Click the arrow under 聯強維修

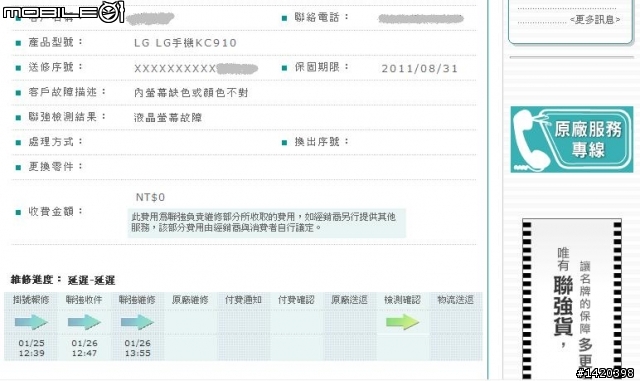pos(138,322)
